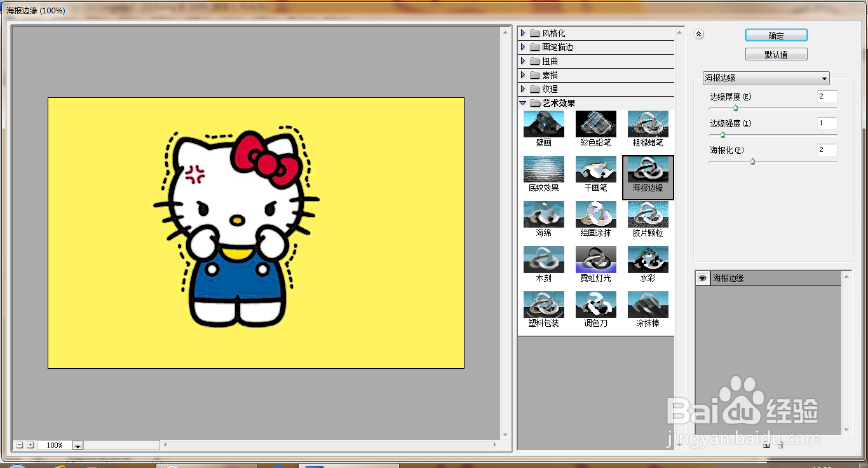Image resolution: width=868 pixels, height=468 pixels.
Task: Expand the 纹理 filter folder
Action: [x=523, y=89]
